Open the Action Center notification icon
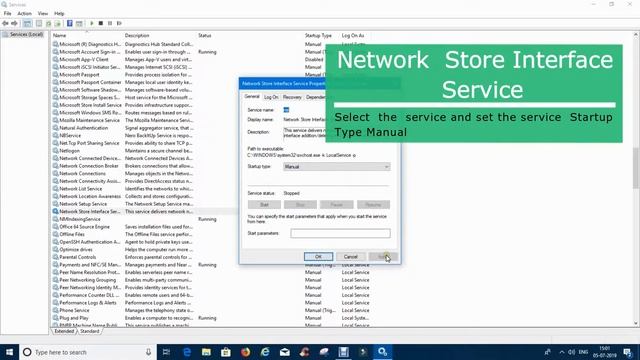Image resolution: width=640 pixels, height=360 pixels. 628,352
